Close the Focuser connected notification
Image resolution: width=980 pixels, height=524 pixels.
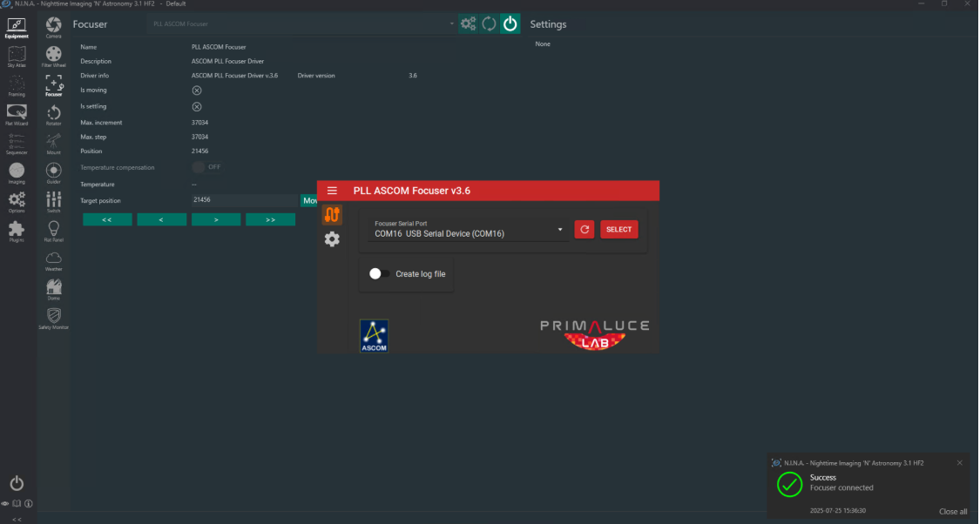pos(960,463)
